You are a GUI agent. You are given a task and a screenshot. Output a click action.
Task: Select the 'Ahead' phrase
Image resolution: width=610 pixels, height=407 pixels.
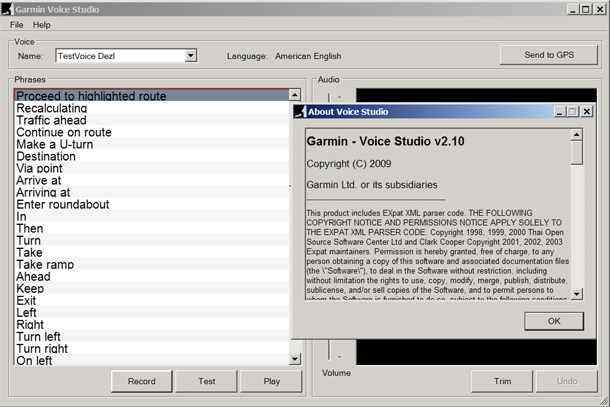pyautogui.click(x=151, y=277)
